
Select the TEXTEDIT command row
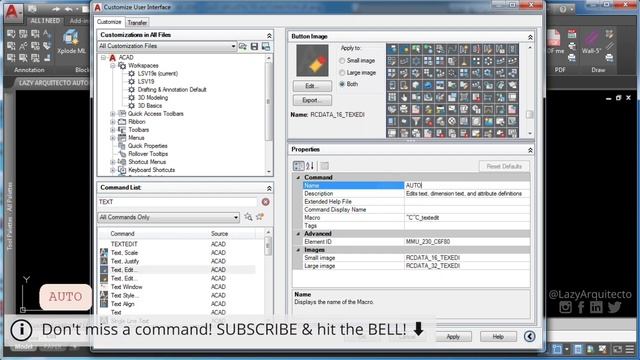[x=177, y=244]
